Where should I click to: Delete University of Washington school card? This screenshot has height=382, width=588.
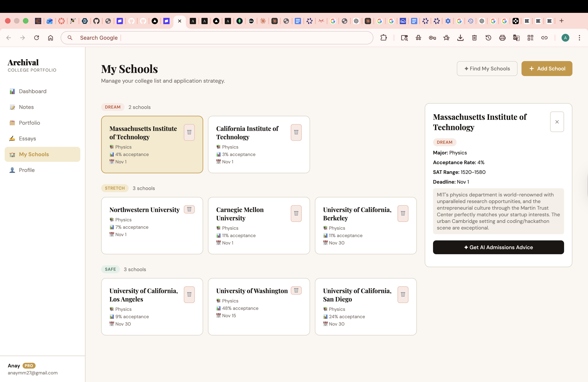point(296,290)
